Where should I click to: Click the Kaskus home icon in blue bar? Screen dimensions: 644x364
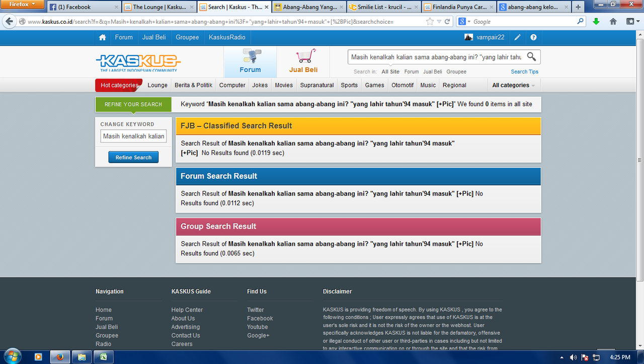click(103, 37)
